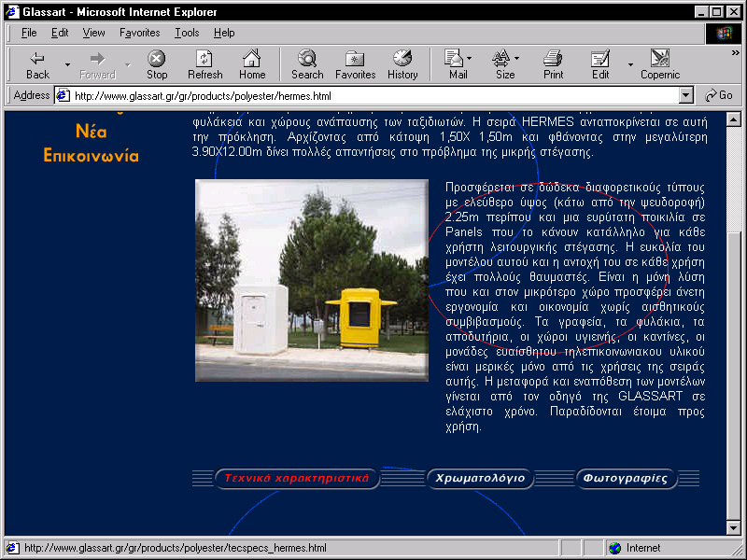Click the vertical scrollbar thumb
Image resolution: width=747 pixels, height=560 pixels.
coord(734,375)
